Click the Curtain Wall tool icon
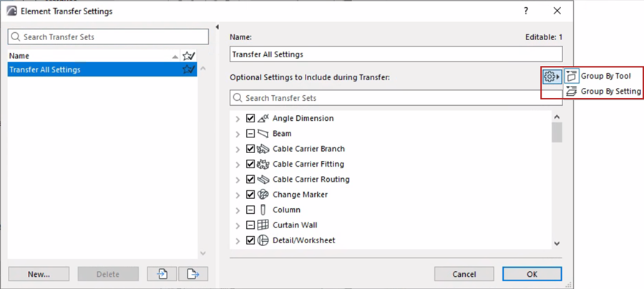 tap(263, 225)
